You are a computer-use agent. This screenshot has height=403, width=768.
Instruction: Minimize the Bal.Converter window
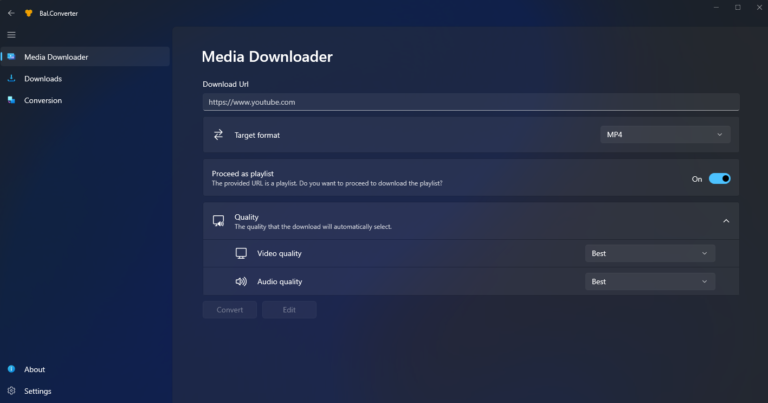coord(716,8)
